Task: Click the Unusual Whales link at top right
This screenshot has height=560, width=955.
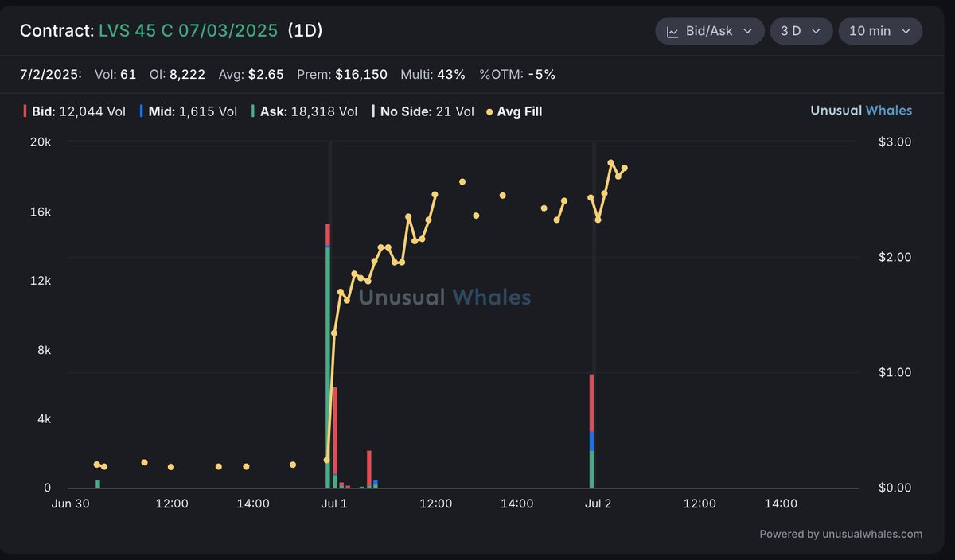Action: 861,111
